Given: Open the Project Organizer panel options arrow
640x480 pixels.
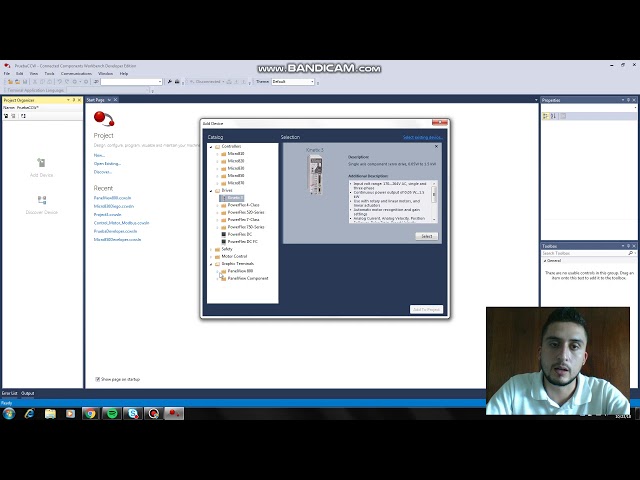Looking at the screenshot, I should coord(68,100).
